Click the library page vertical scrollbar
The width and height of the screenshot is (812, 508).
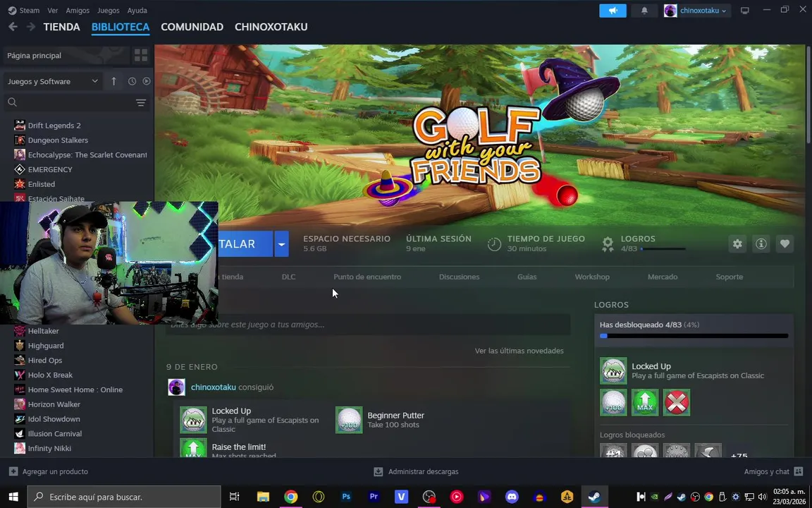[x=809, y=93]
